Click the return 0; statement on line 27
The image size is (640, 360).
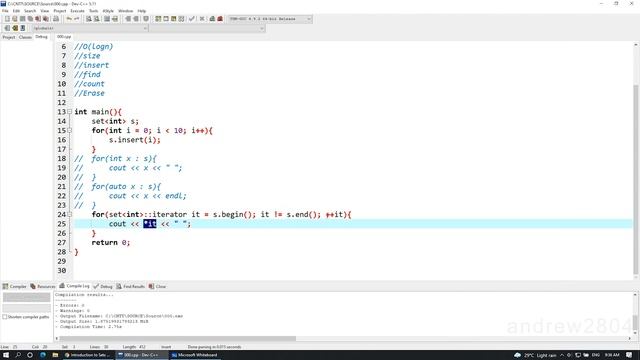111,242
